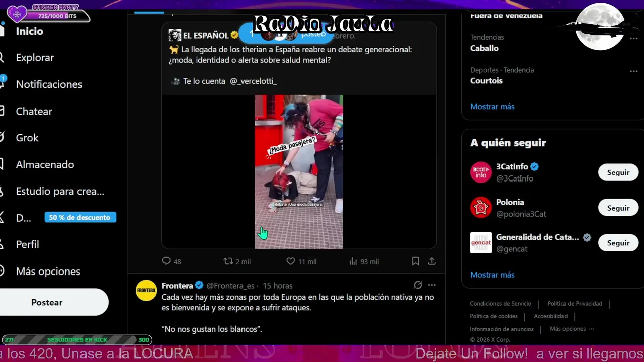644x362 pixels.
Task: Open the Accesibilidad footer link
Action: coord(550,316)
